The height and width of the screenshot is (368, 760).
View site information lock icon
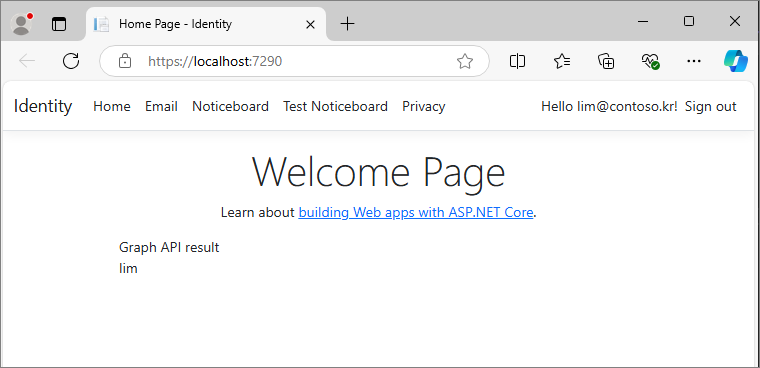[x=125, y=61]
